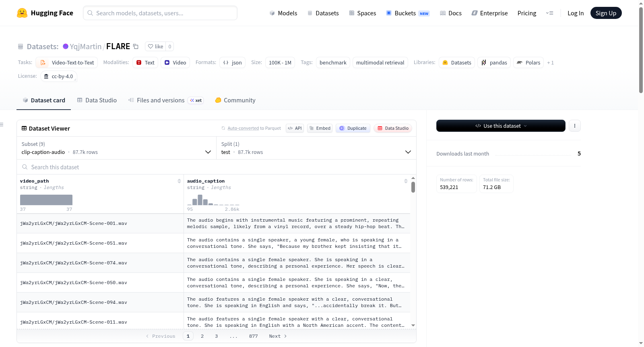The image size is (644, 347).
Task: Open the pandas library tag
Action: pos(494,62)
